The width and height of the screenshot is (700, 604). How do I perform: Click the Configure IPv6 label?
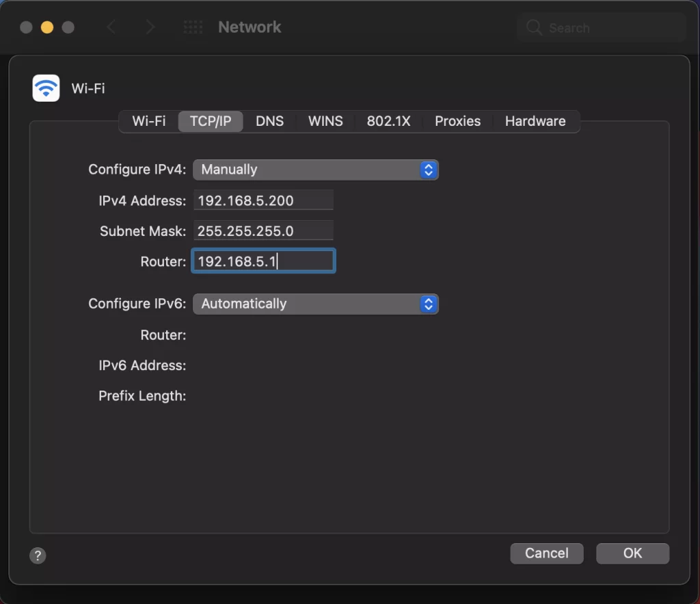(137, 303)
